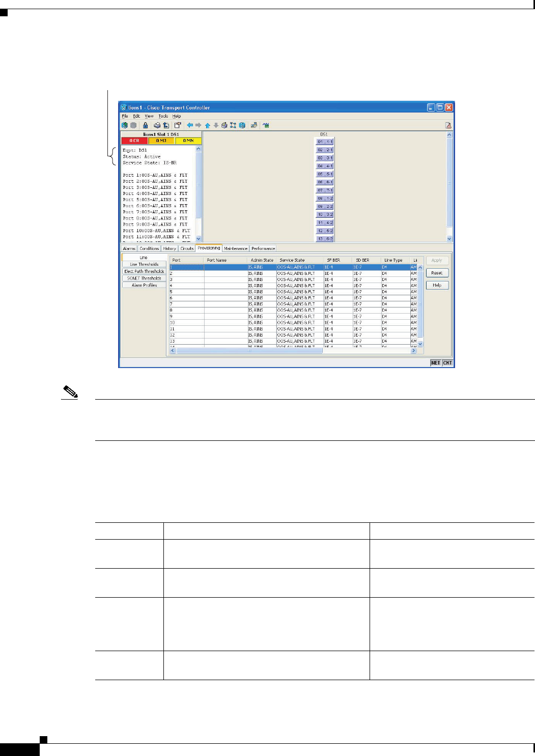
Task: Click the blue up arrow parent view icon
Action: pyautogui.click(x=208, y=125)
